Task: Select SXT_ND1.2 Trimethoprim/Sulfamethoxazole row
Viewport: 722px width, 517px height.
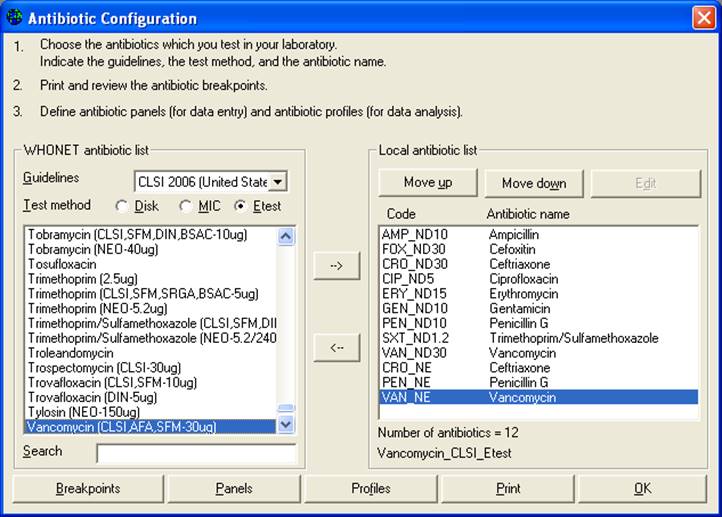Action: (539, 338)
